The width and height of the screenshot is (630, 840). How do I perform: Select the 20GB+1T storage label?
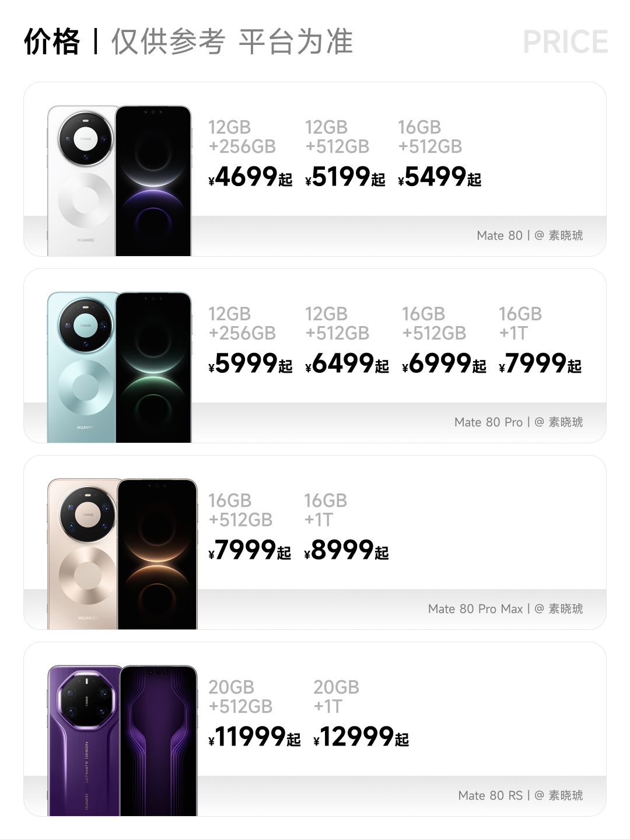pyautogui.click(x=336, y=696)
